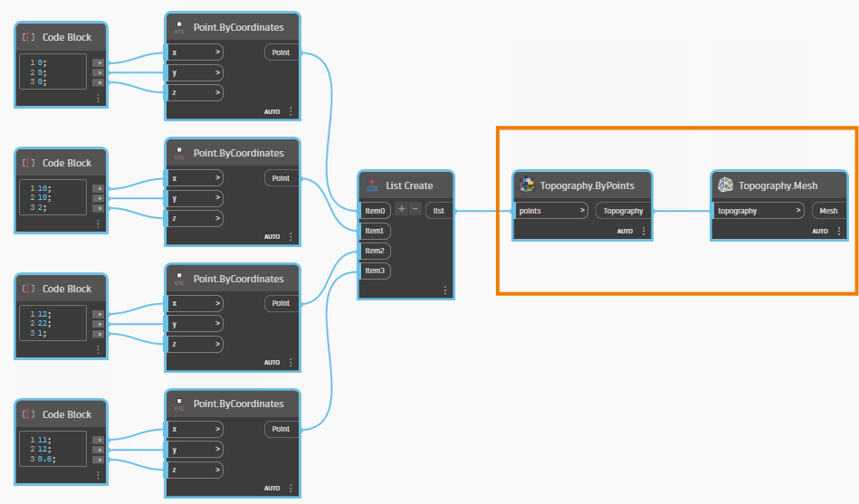Click the Topography.Mesh node mesh icon

(725, 185)
